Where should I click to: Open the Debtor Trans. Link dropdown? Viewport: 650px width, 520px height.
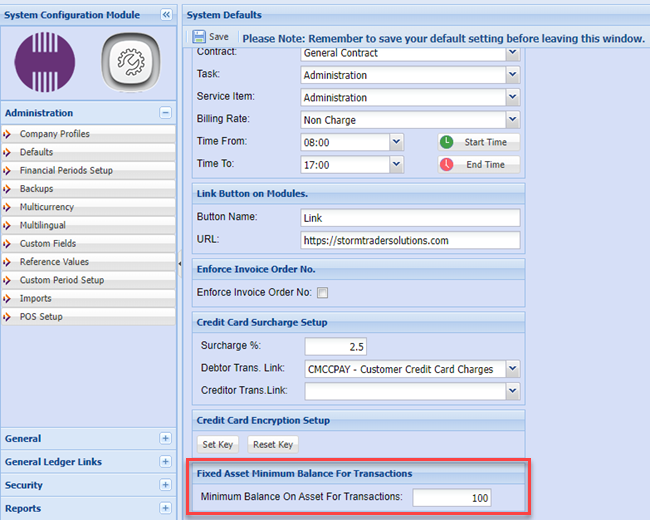pyautogui.click(x=513, y=368)
